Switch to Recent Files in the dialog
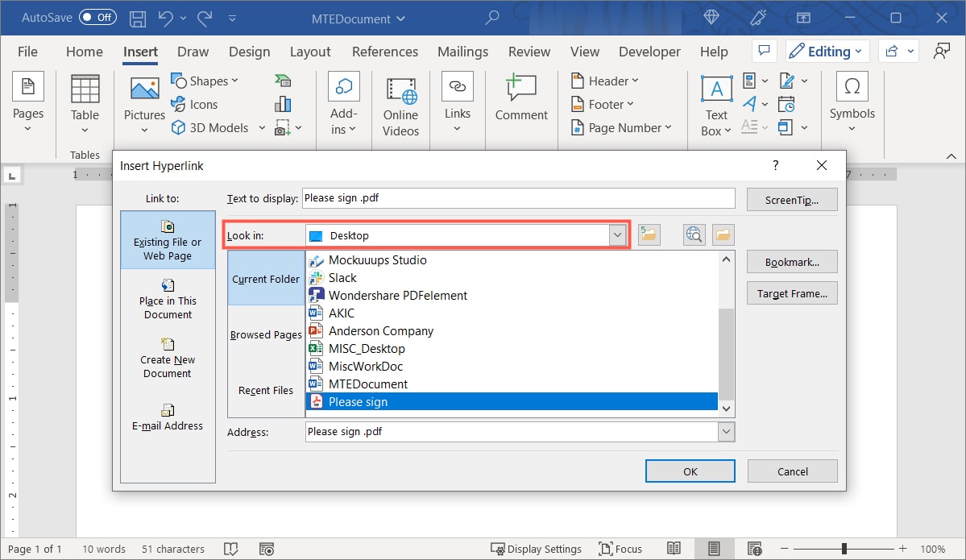The width and height of the screenshot is (966, 560). [265, 391]
